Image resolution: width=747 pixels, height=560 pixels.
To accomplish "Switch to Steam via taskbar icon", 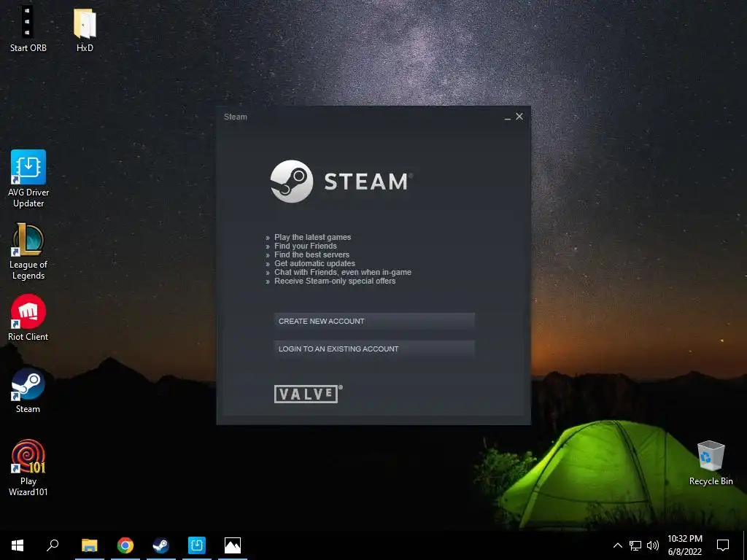I will tap(161, 545).
